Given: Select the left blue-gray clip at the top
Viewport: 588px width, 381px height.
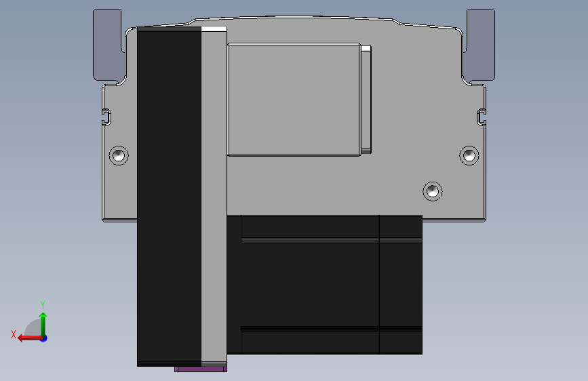Looking at the screenshot, I should [107, 45].
